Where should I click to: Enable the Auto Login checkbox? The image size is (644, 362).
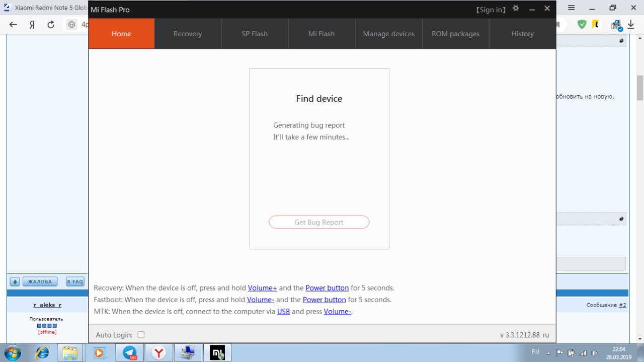point(141,335)
